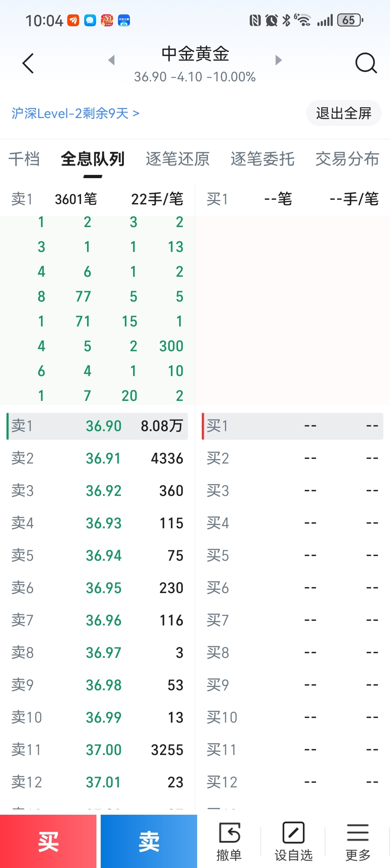The image size is (390, 868).
Task: Switch to the 千档 tab
Action: click(x=24, y=159)
